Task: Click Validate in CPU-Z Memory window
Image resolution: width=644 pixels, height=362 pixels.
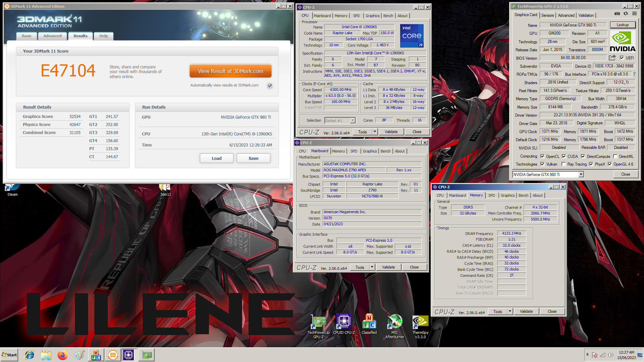Action: pyautogui.click(x=526, y=311)
